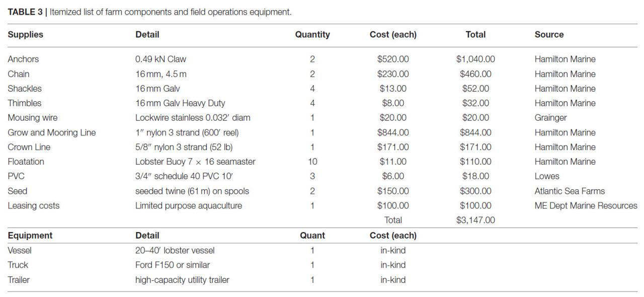Click the $3,147.00 grand total value

pyautogui.click(x=475, y=220)
